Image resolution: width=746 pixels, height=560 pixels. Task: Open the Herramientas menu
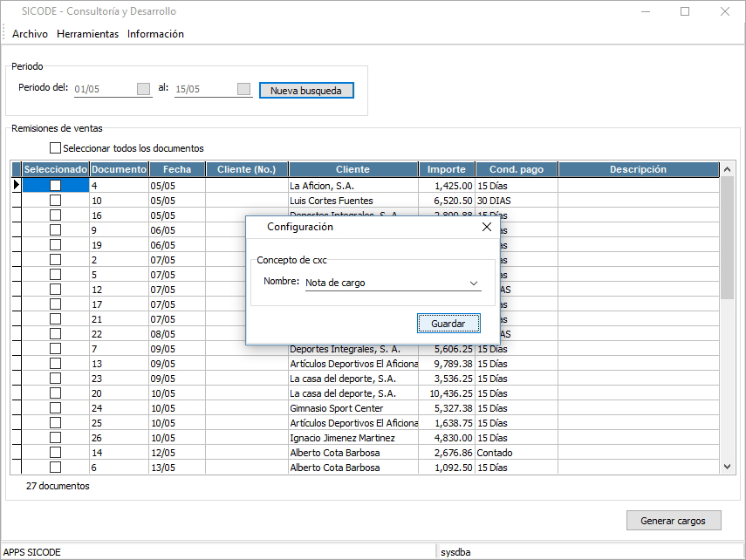[87, 34]
